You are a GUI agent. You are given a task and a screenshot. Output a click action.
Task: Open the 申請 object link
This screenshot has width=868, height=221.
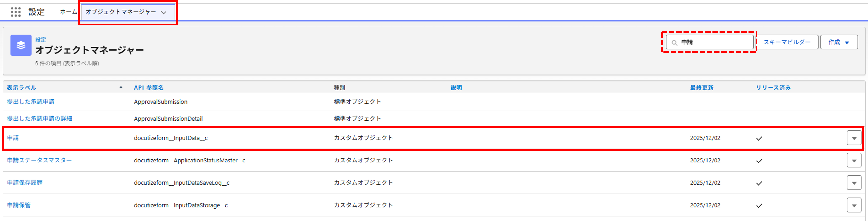coord(13,138)
